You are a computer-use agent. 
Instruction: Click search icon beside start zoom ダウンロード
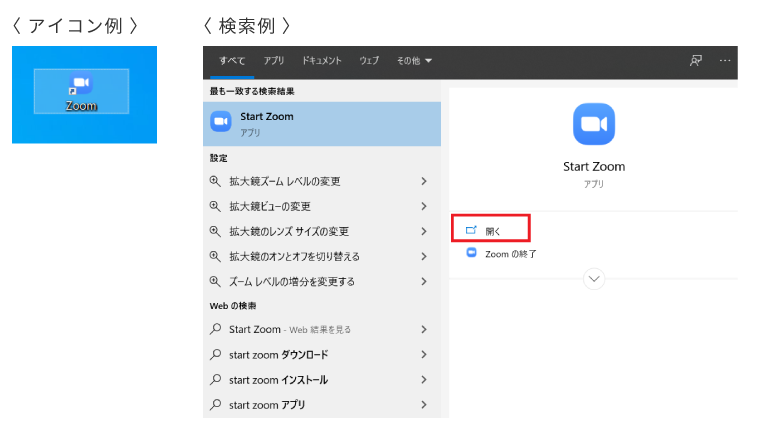pos(215,355)
